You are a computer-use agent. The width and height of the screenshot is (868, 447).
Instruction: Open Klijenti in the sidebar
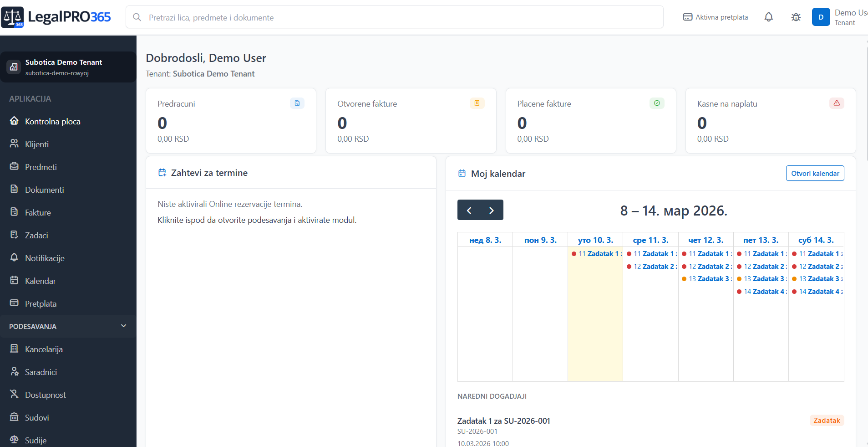37,144
